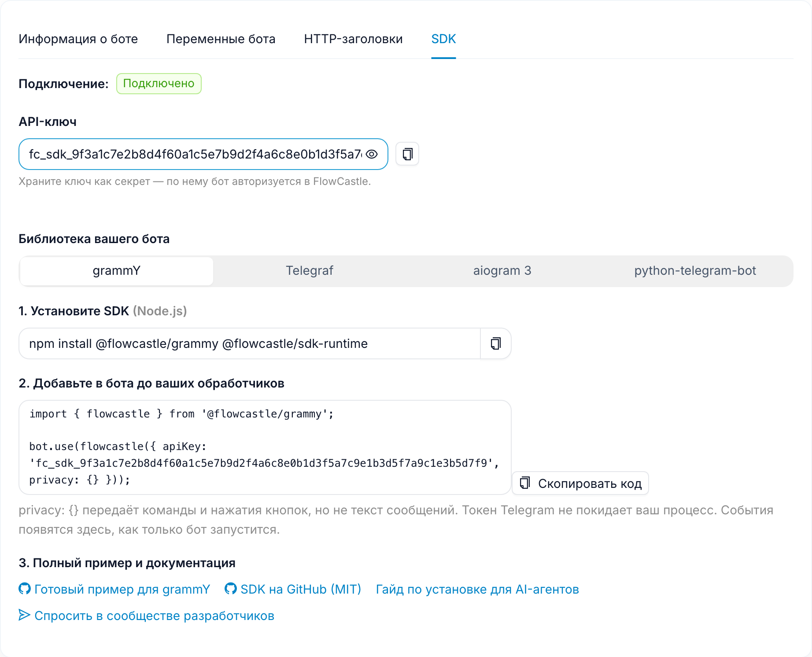This screenshot has height=657, width=812.
Task: Select the grammY library option
Action: click(117, 271)
